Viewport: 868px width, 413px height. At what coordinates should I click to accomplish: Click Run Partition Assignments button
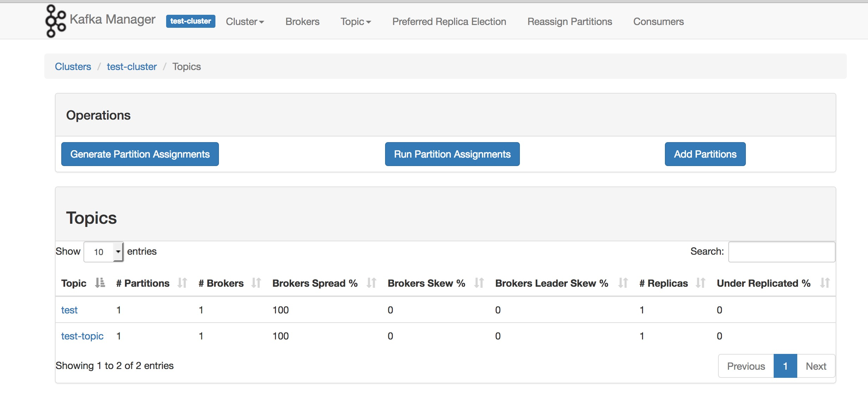452,154
